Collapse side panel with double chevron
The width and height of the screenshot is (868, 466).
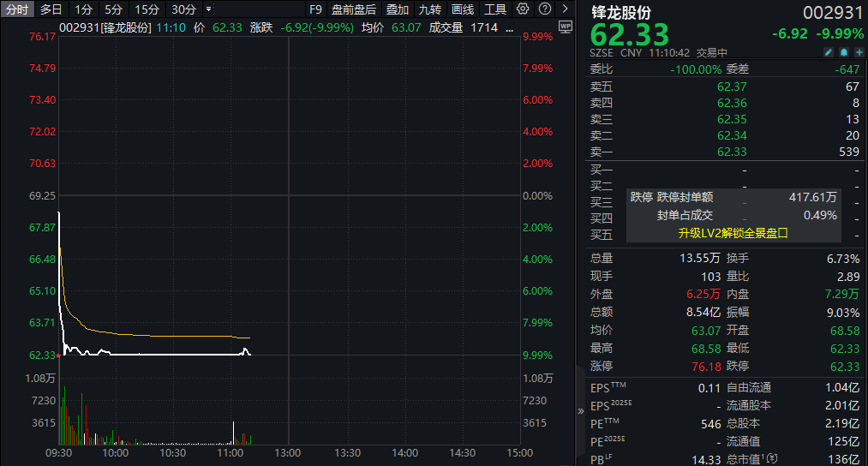coord(581,410)
